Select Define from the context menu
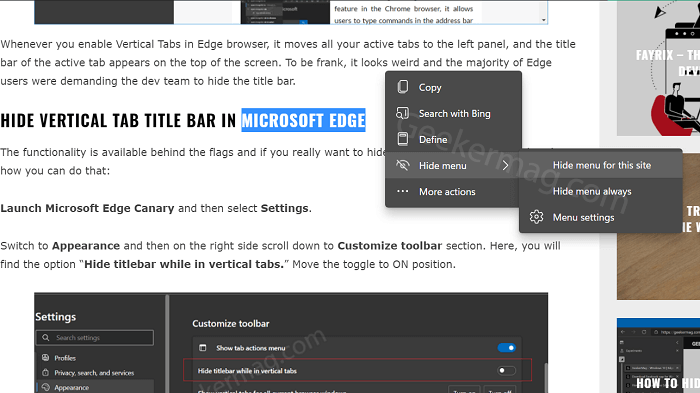The width and height of the screenshot is (700, 393). tap(453, 139)
